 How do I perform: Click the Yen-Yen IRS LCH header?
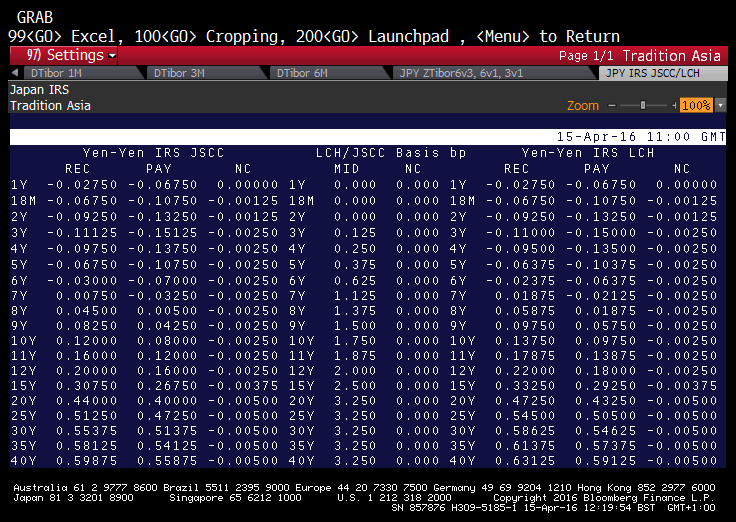[588, 153]
